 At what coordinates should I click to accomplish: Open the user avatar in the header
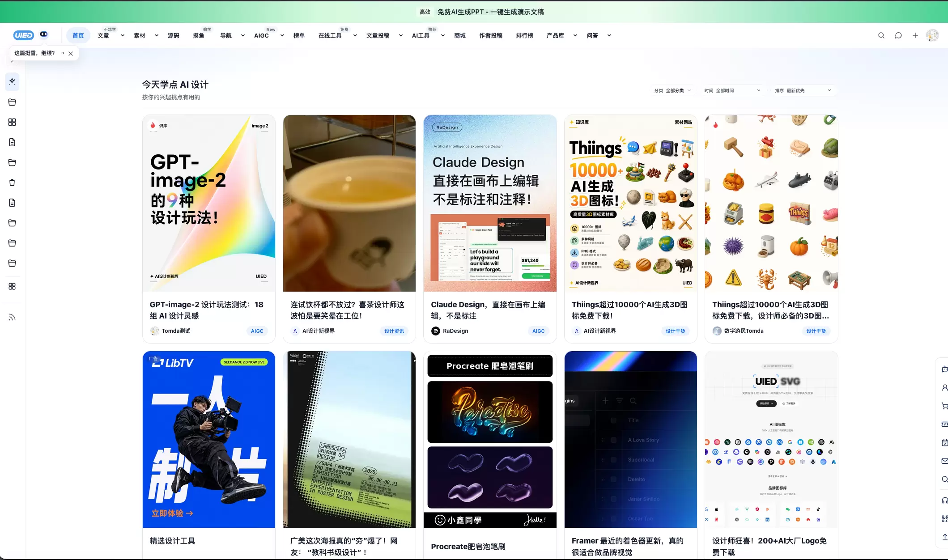(932, 35)
